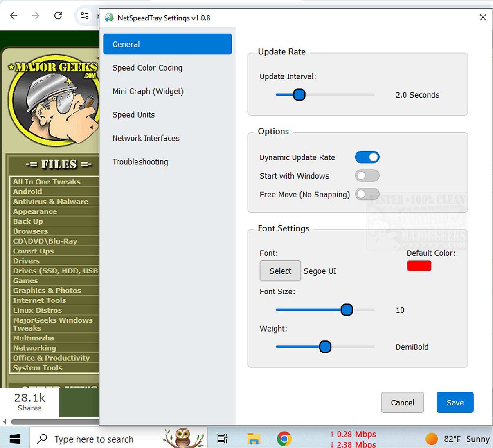The image size is (493, 448).
Task: Click the Select font button
Action: pos(280,271)
